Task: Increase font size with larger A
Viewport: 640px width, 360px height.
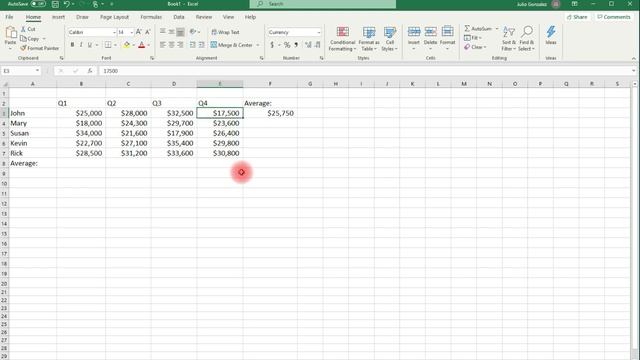Action: point(138,32)
